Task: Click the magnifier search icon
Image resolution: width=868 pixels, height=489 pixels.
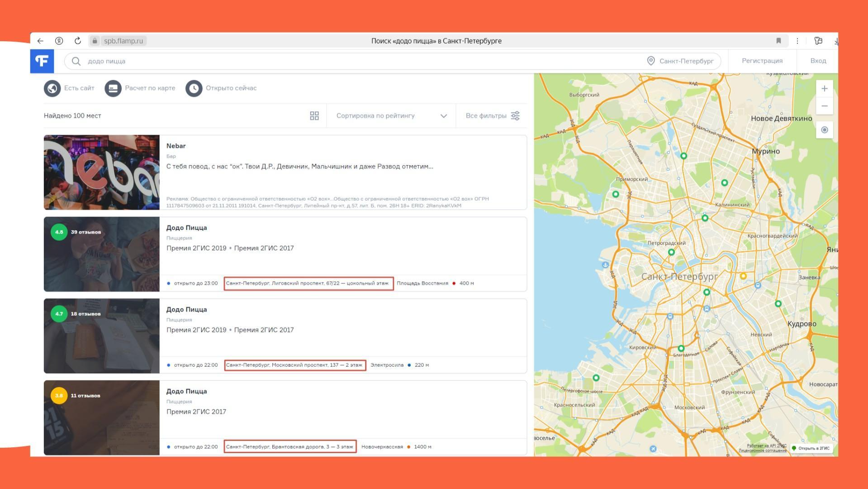Action: (76, 61)
